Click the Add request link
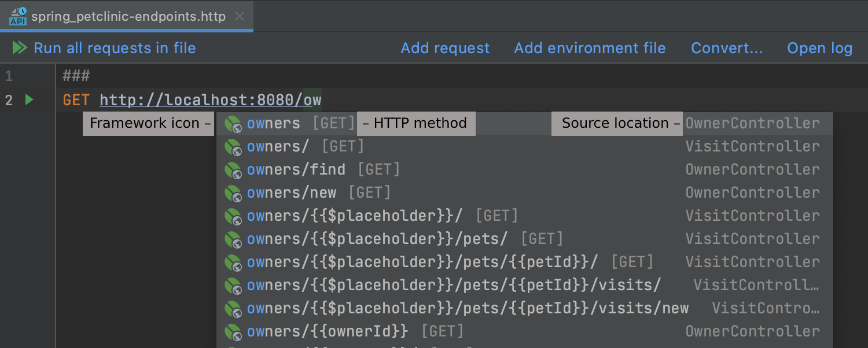This screenshot has height=348, width=868. click(445, 48)
